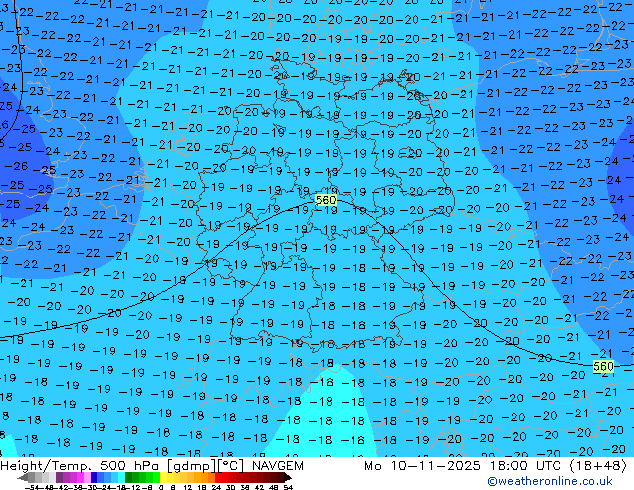Click the 560 contour label over central Germany
Image resolution: width=634 pixels, height=490 pixels.
click(x=325, y=200)
